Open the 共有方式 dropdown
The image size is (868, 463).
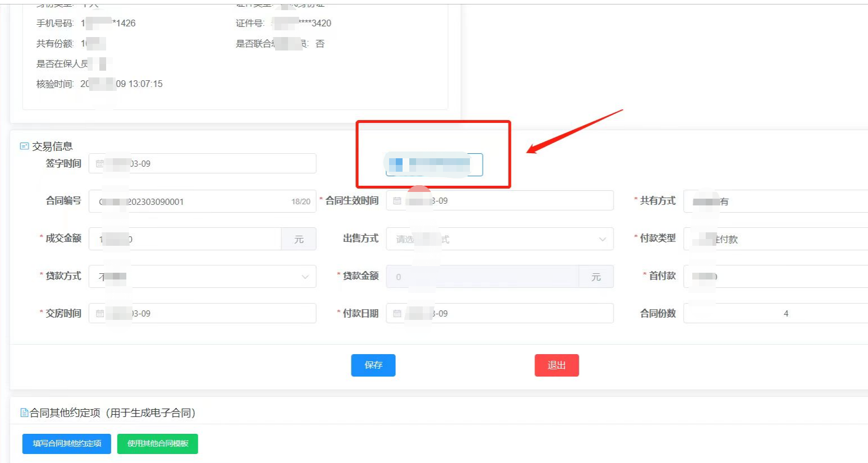775,201
